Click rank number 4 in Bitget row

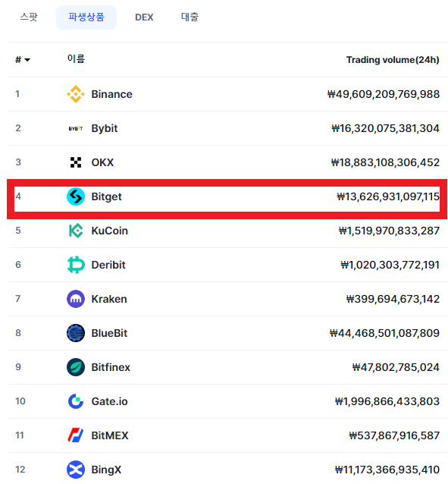point(18,196)
